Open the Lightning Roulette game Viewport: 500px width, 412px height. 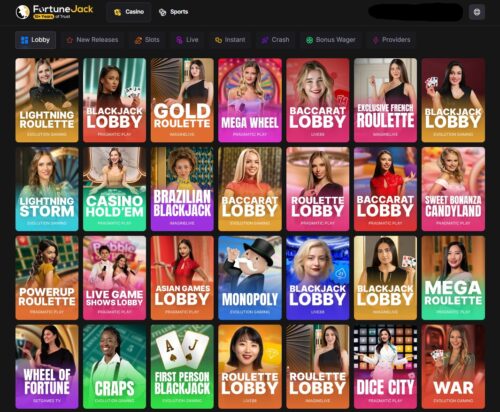(47, 100)
